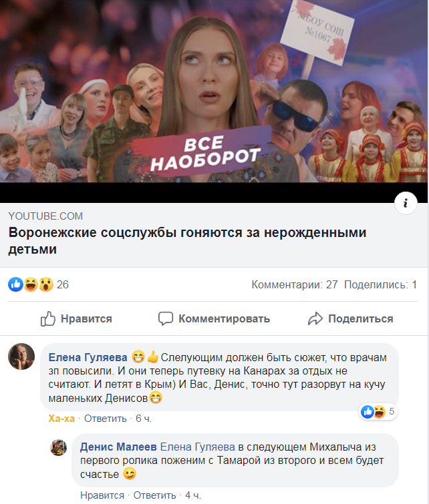Click the info icon on the video preview
Screen dimensions: 429x504
coord(406,203)
